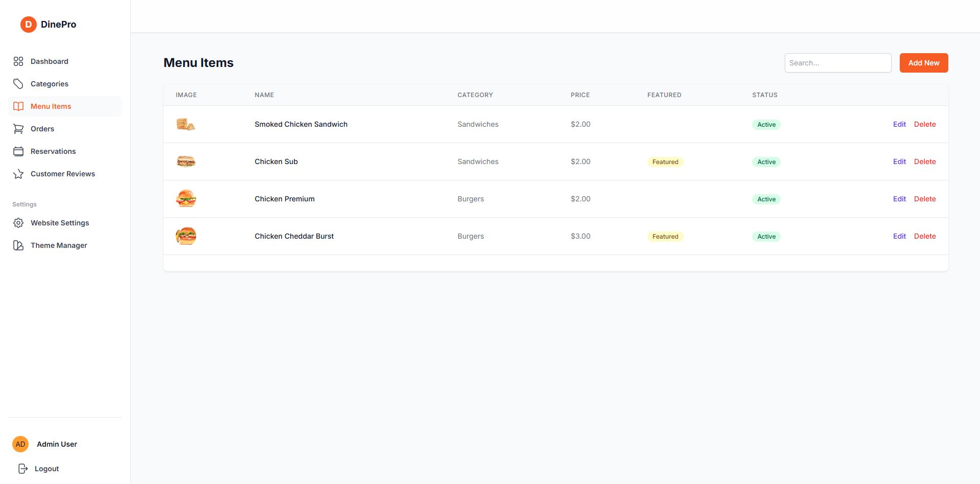Click the Featured badge on Chicken Sub

coord(665,162)
